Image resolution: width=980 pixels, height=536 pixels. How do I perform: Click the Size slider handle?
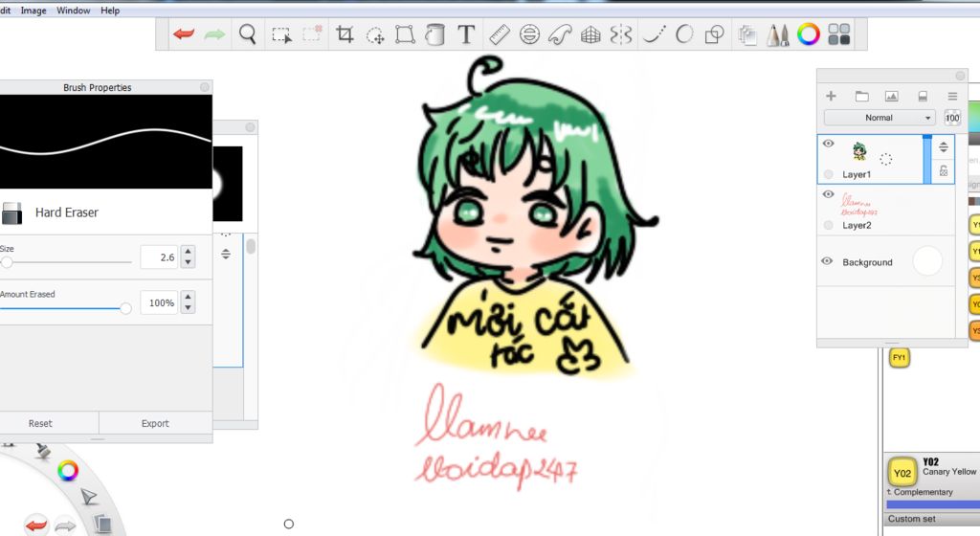tap(7, 263)
